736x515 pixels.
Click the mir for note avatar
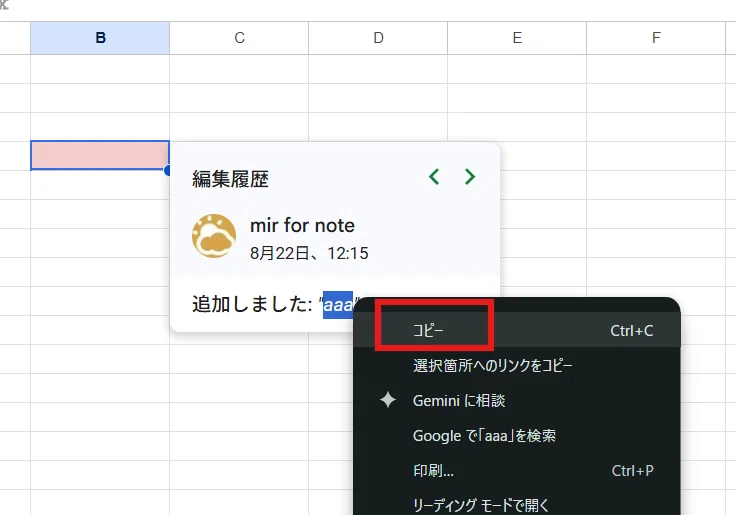[214, 236]
